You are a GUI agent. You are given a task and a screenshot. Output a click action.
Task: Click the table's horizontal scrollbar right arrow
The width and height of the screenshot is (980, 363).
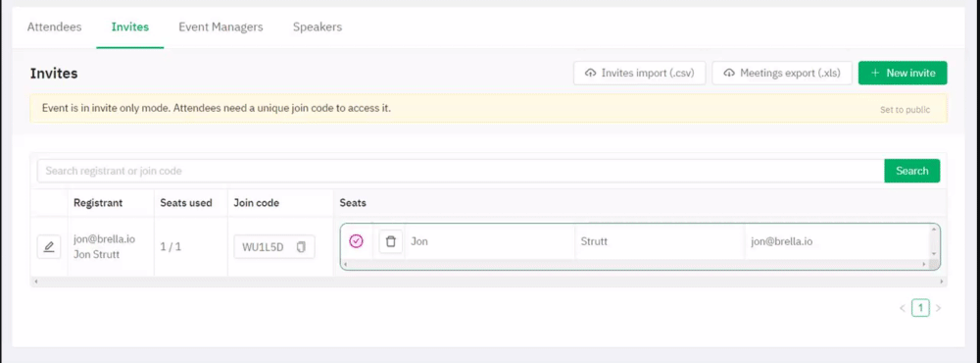[943, 283]
